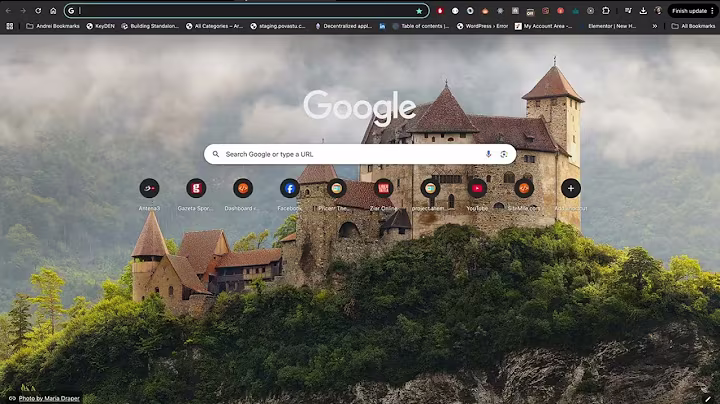Open Google Lens image search icon
The height and width of the screenshot is (404, 720).
(x=504, y=154)
